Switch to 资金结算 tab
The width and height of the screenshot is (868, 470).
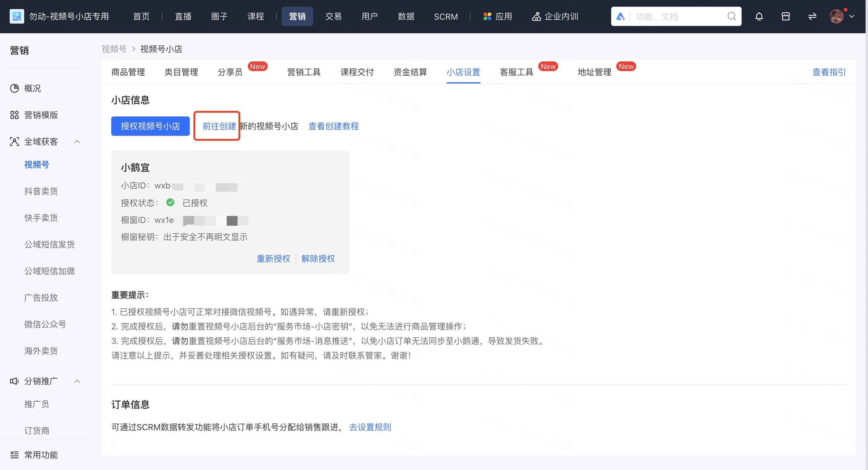pos(410,72)
